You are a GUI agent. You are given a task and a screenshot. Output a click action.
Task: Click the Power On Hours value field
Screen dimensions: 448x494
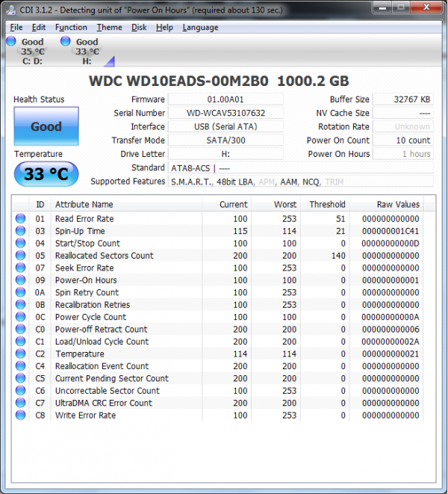403,154
